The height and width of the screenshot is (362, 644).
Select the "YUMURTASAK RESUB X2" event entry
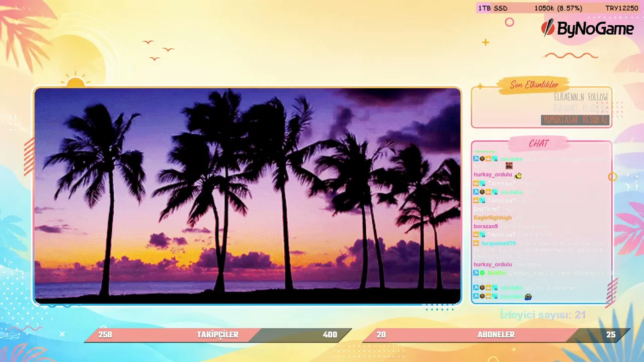575,120
